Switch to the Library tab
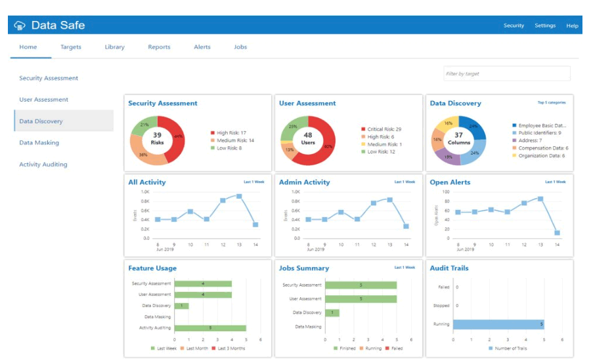Screen dimensions: 591x364 [114, 47]
